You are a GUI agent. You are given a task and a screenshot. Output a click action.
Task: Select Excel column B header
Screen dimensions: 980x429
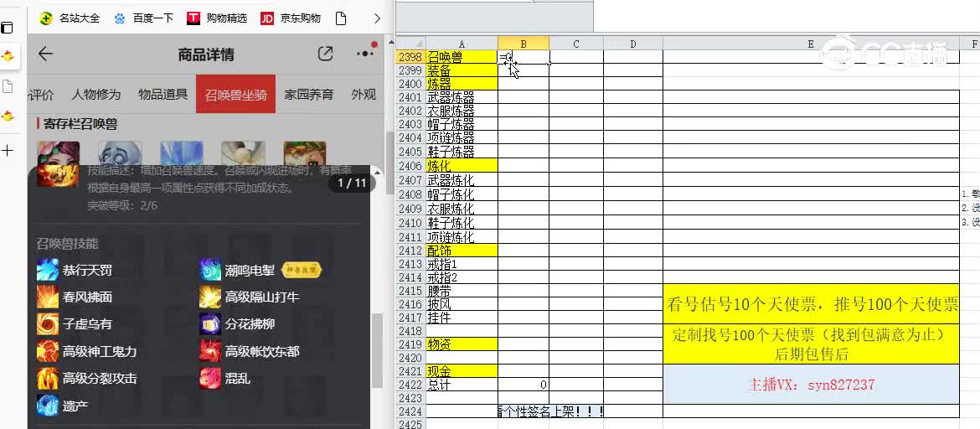click(x=524, y=44)
